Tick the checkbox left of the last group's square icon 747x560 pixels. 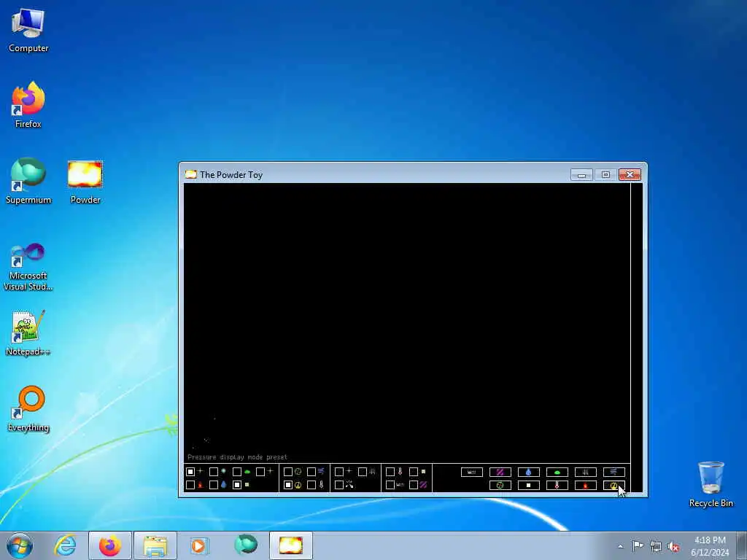(x=414, y=472)
